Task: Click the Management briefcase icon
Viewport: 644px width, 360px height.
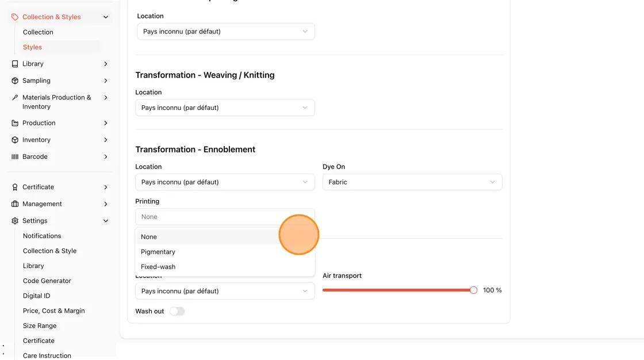Action: [15, 204]
